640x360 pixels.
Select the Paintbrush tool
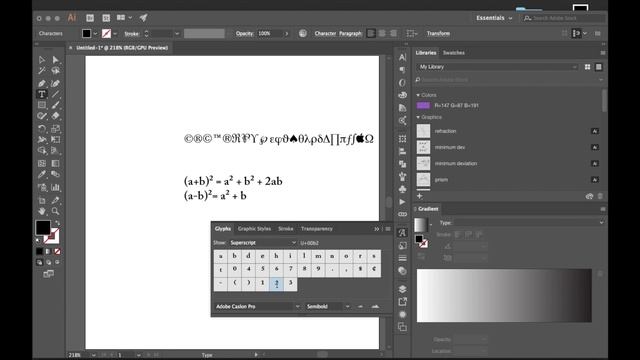click(56, 105)
